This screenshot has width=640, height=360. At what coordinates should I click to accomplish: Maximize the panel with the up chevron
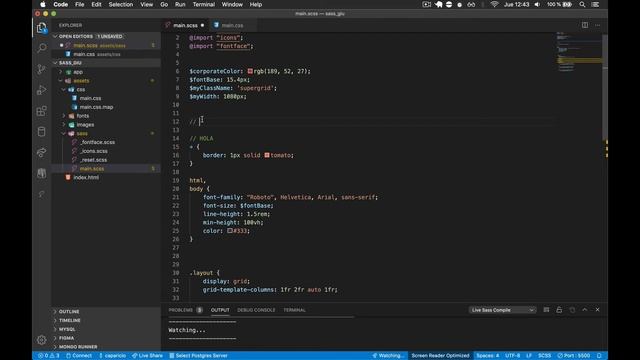(x=585, y=310)
